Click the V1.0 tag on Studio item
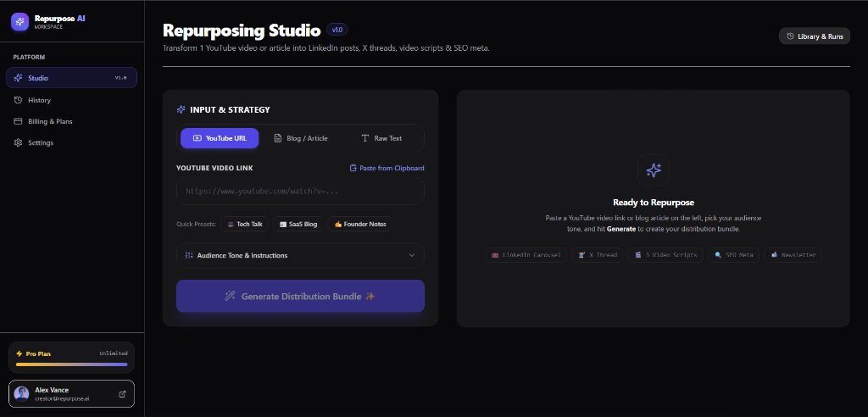The image size is (868, 417). point(120,78)
